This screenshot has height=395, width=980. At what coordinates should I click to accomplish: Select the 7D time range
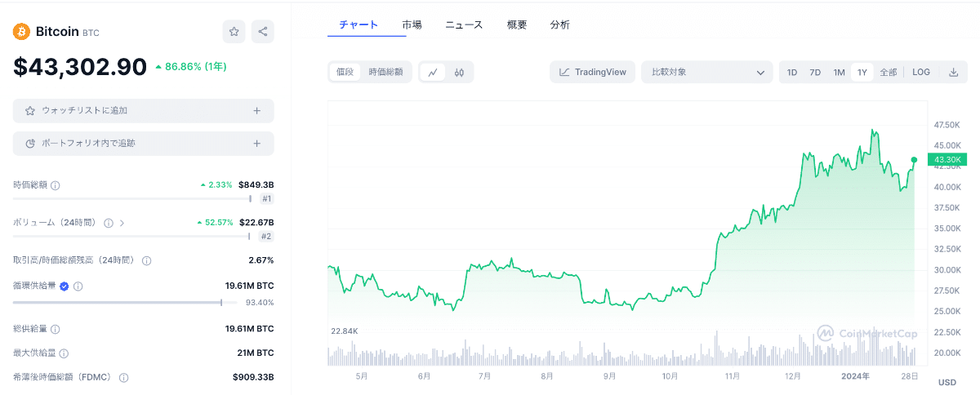815,72
